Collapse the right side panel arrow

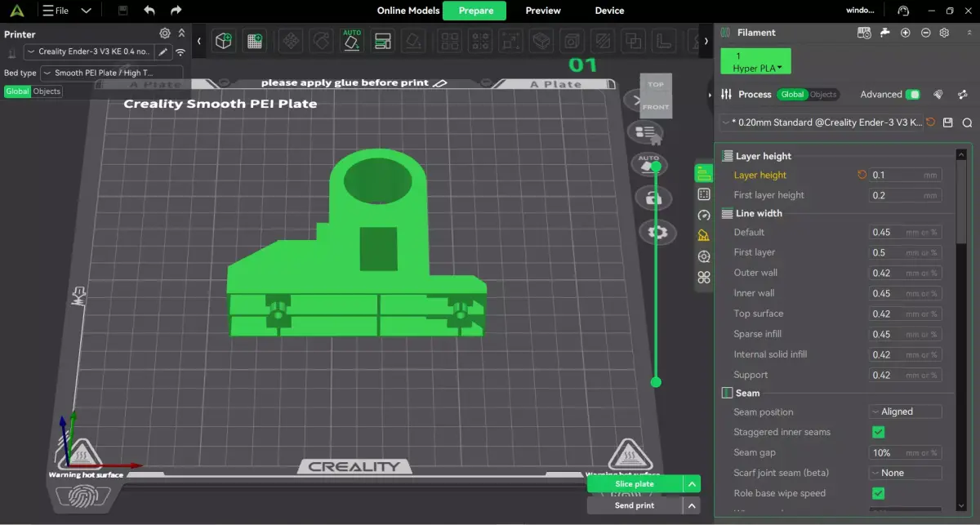click(709, 95)
